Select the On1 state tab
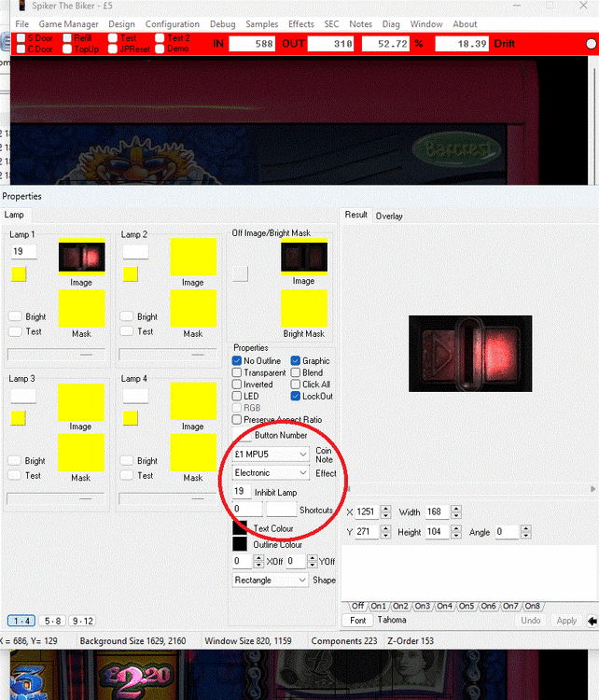599x700 pixels. (x=380, y=607)
